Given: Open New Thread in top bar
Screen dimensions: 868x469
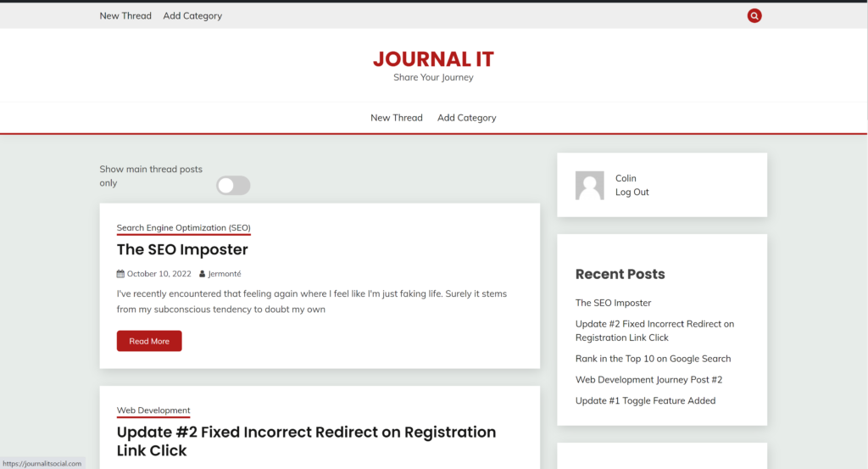Looking at the screenshot, I should tap(125, 15).
